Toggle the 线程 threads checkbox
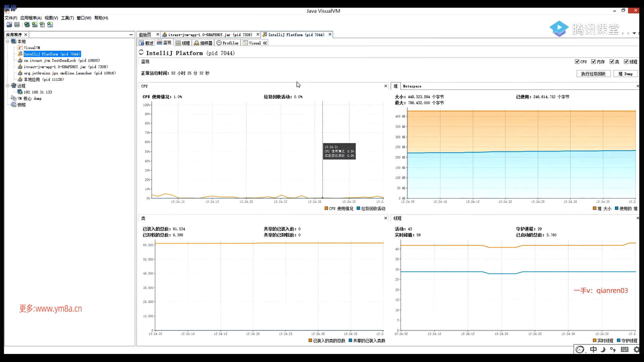 click(x=626, y=62)
